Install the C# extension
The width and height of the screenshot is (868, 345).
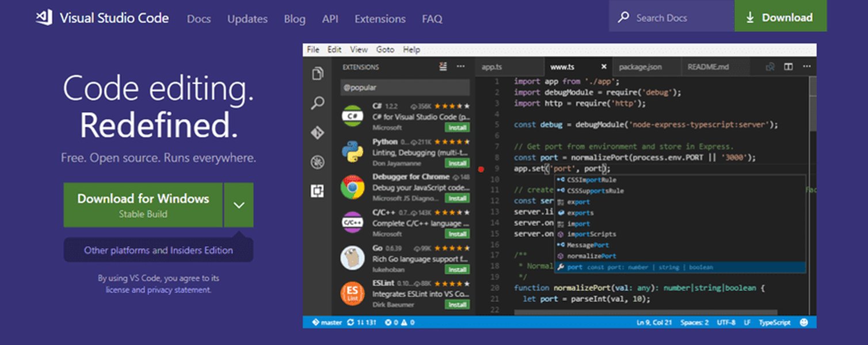[458, 127]
